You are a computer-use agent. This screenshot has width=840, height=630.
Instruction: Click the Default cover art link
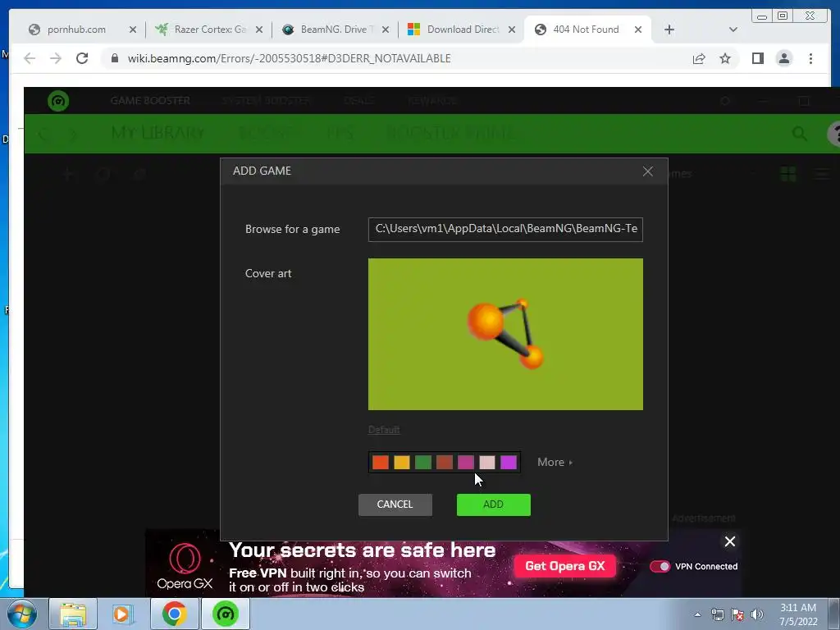(384, 430)
